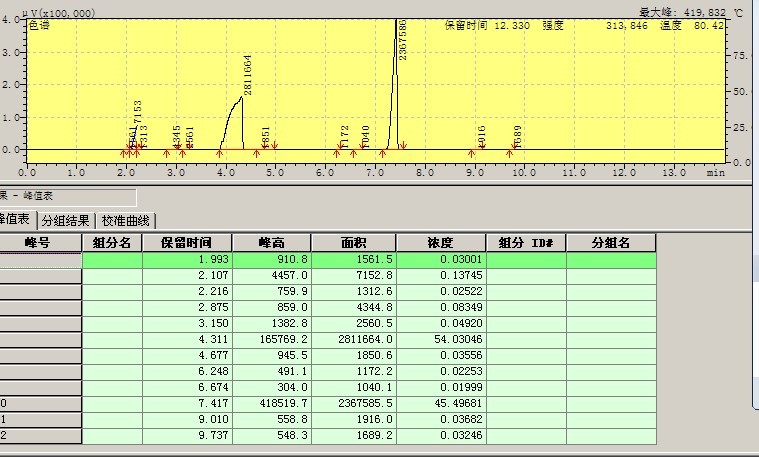Click peak height cell 910.8

pyautogui.click(x=272, y=259)
